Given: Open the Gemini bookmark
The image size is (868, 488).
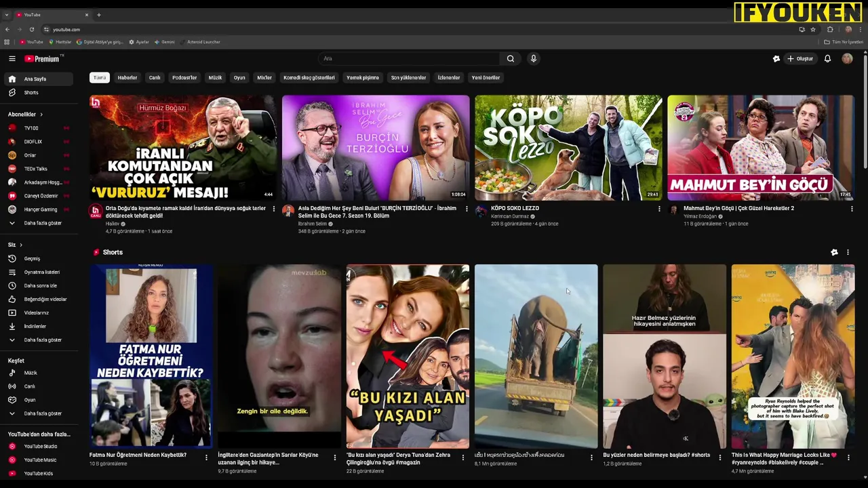Looking at the screenshot, I should click(x=165, y=42).
